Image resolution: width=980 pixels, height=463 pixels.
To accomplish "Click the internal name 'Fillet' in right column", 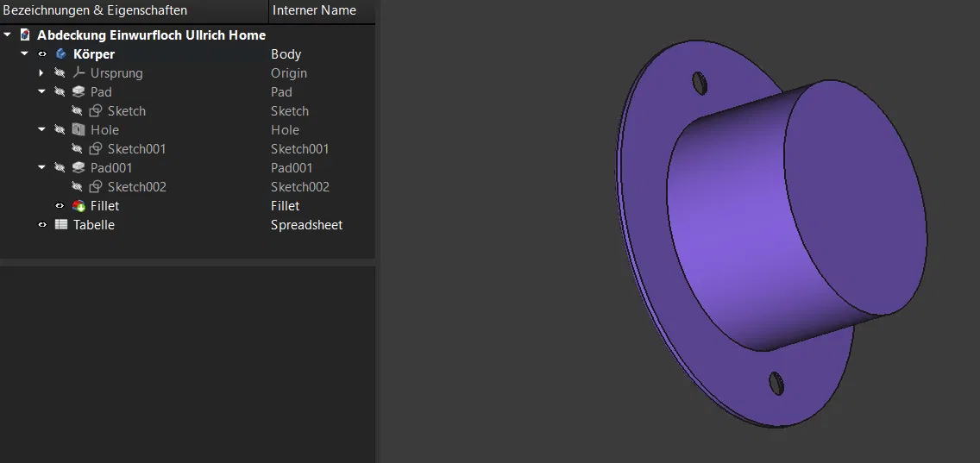I will click(x=285, y=205).
